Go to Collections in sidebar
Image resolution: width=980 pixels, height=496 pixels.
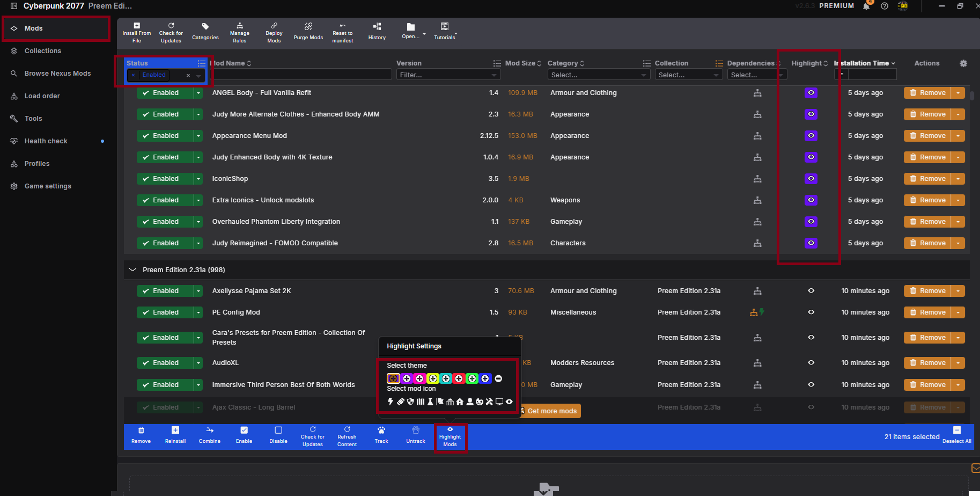click(x=43, y=51)
